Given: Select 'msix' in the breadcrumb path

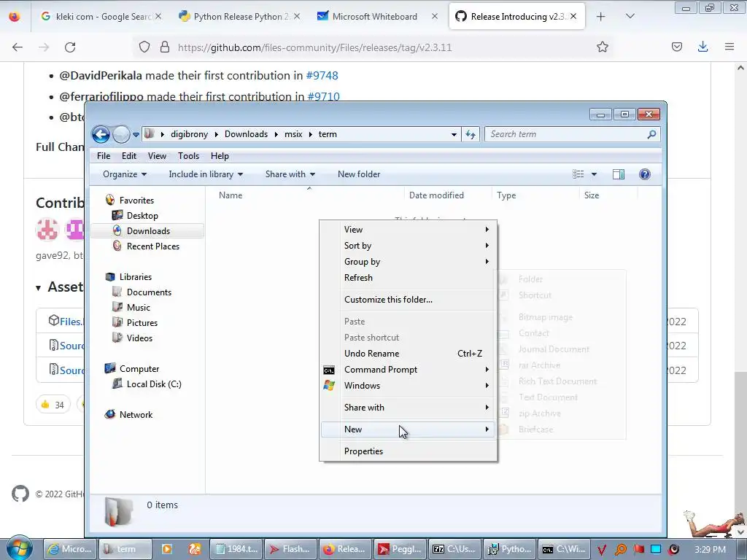Looking at the screenshot, I should pyautogui.click(x=293, y=134).
